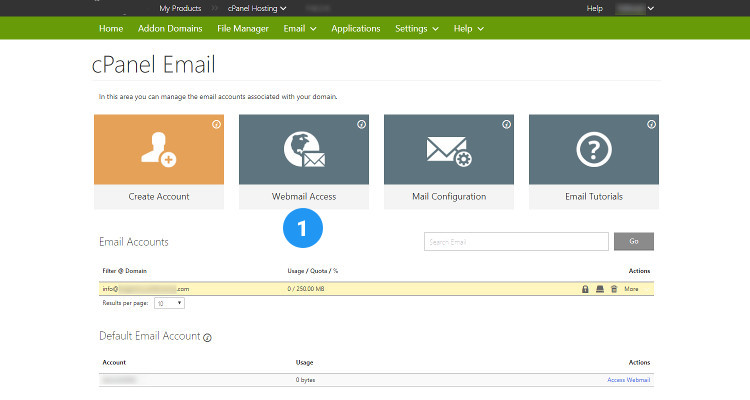Focus the Search Email field
Viewport: 750px width, 400px height.
[516, 242]
